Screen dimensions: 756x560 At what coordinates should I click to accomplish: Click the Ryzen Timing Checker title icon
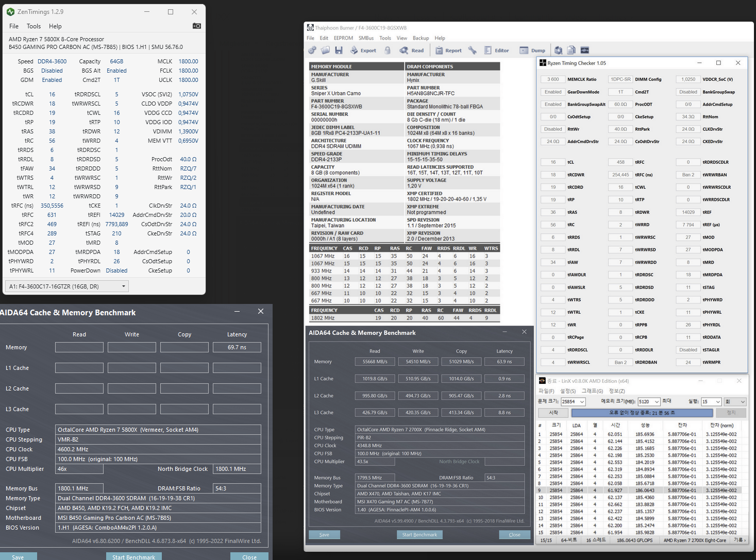coord(543,63)
